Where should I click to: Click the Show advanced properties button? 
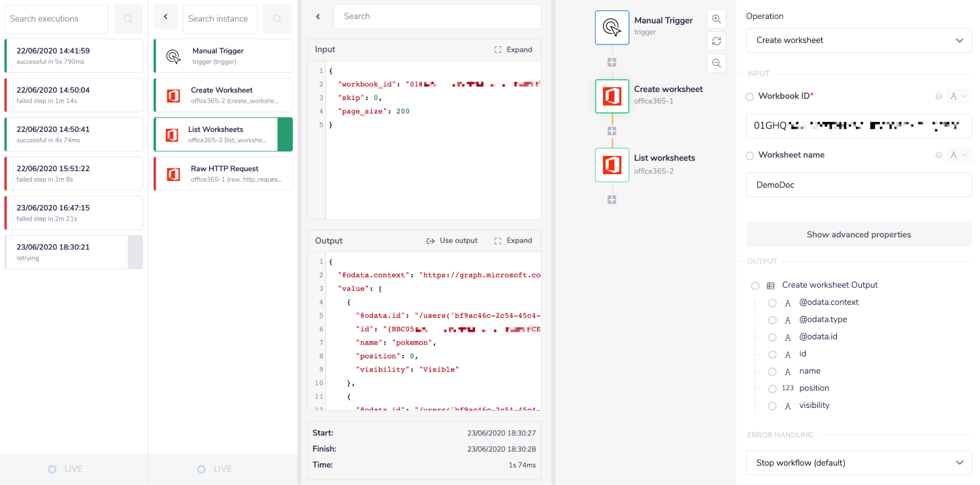click(858, 234)
